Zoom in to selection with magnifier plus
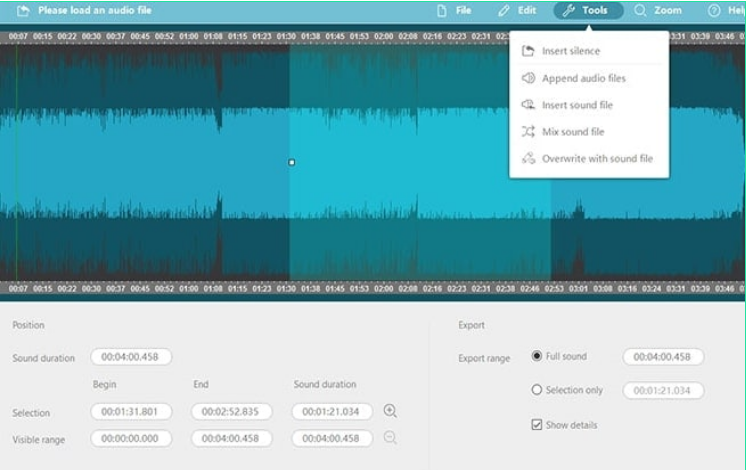The image size is (749, 470). tap(390, 411)
